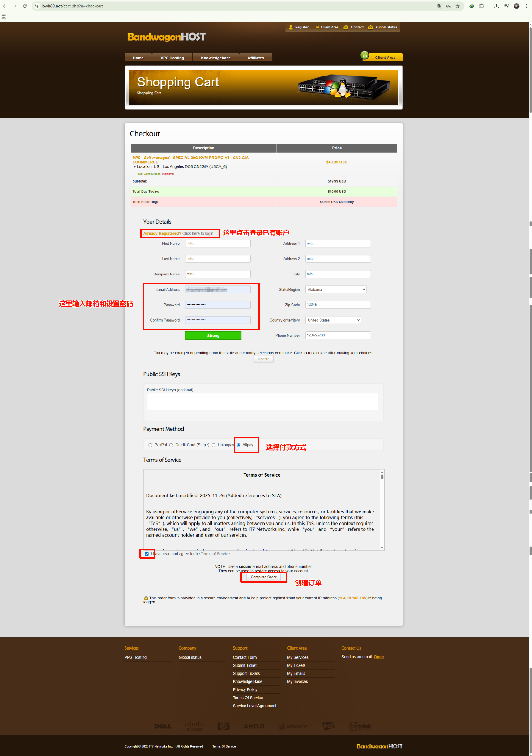This screenshot has height=756, width=532.
Task: Open the saved passwords key icon
Action: pos(449,6)
